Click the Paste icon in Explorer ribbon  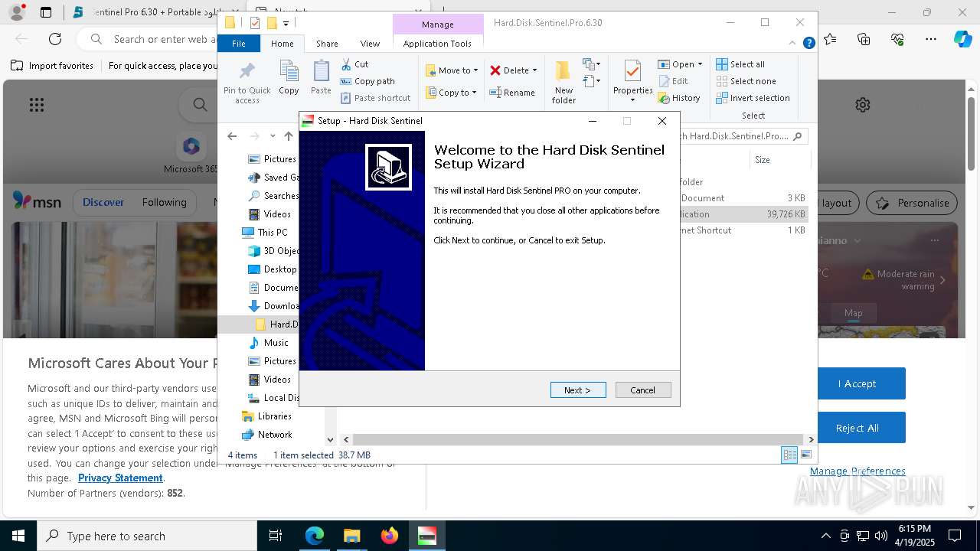[321, 77]
